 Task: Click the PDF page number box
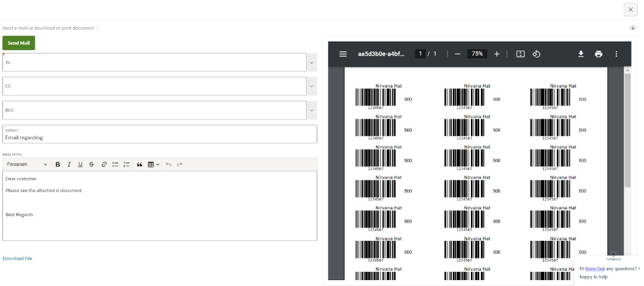click(420, 54)
